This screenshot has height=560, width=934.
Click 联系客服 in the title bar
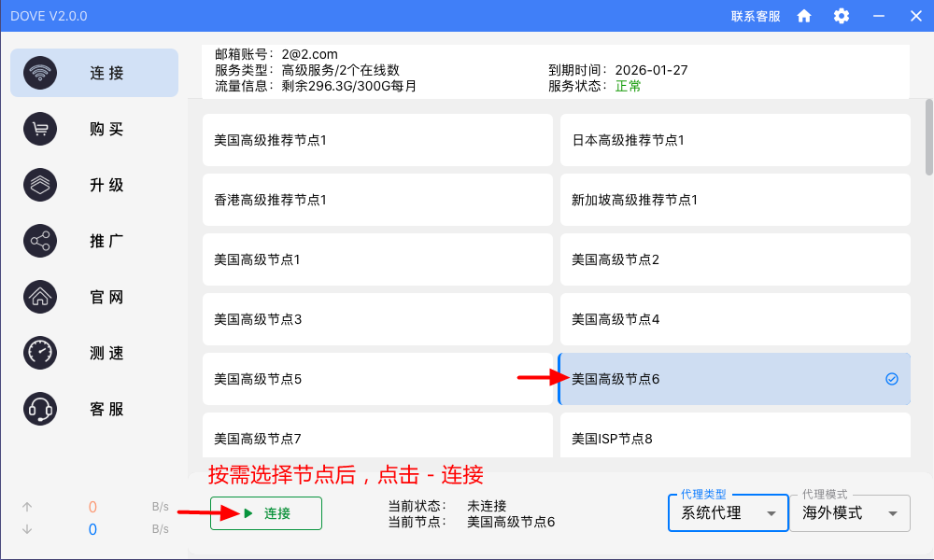(x=756, y=16)
